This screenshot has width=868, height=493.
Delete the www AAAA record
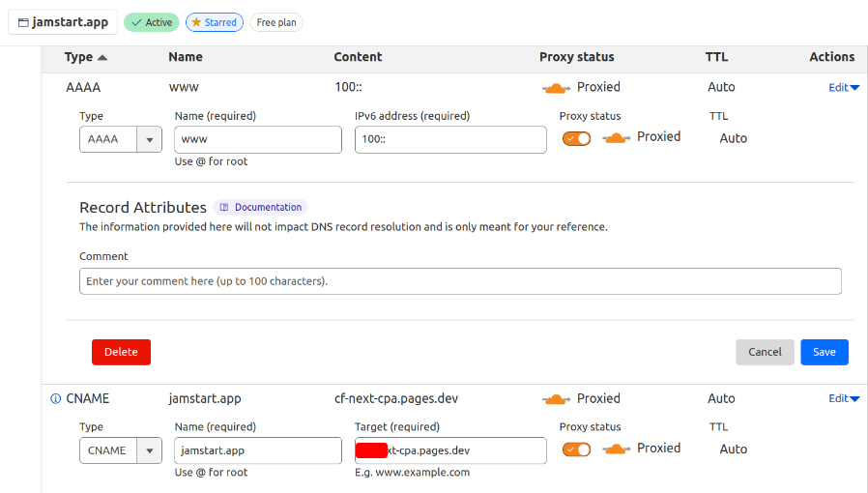coord(121,352)
